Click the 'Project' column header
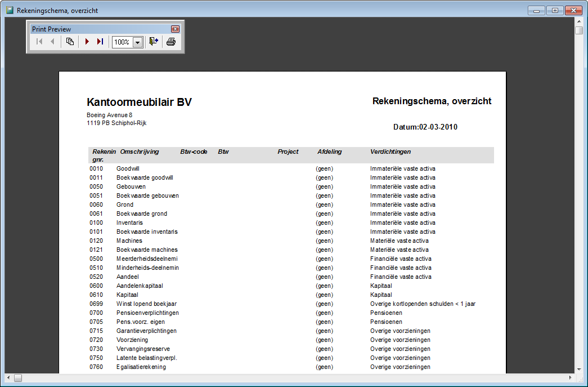Viewport: 588px width, 387px height. (x=288, y=152)
